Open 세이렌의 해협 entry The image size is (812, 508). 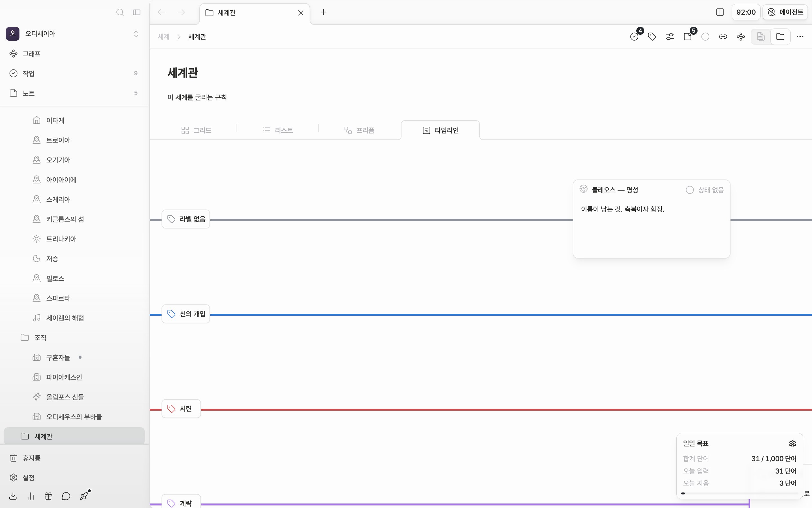[74, 318]
